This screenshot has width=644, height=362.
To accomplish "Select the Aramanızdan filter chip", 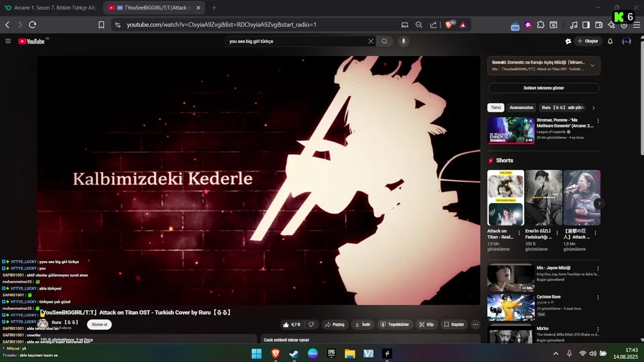I will (x=521, y=108).
